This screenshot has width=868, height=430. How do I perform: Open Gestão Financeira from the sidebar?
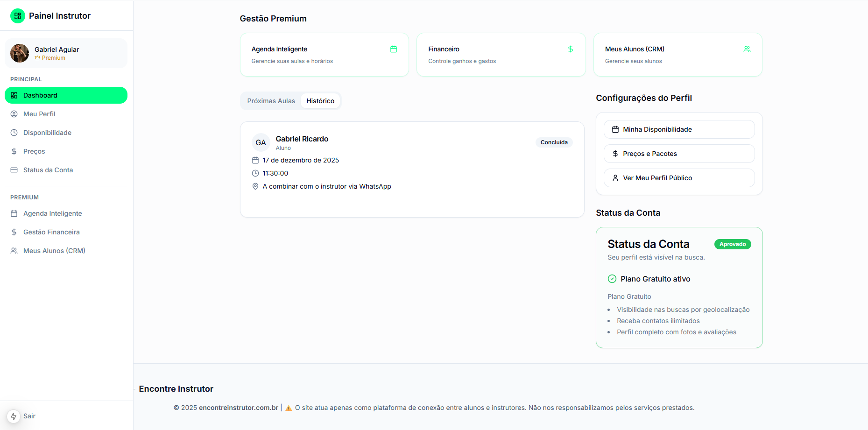point(50,232)
